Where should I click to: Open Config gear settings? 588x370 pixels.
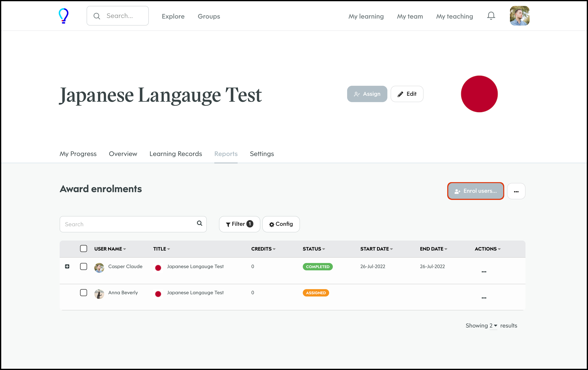pyautogui.click(x=281, y=224)
